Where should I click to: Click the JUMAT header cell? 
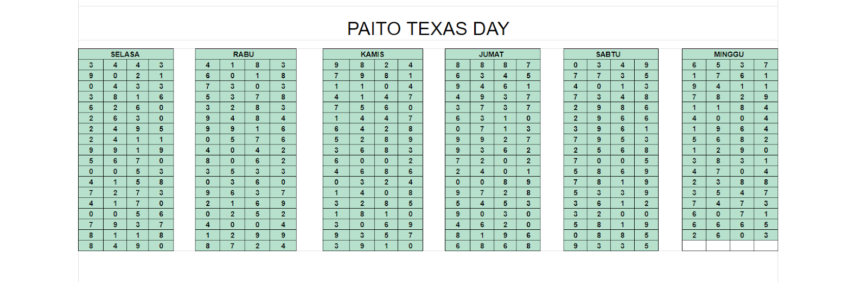491,54
